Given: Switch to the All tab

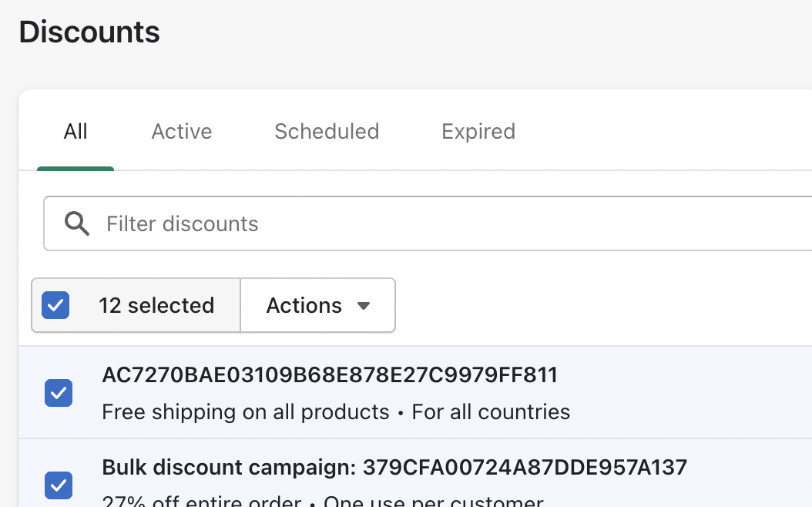Looking at the screenshot, I should [x=75, y=132].
